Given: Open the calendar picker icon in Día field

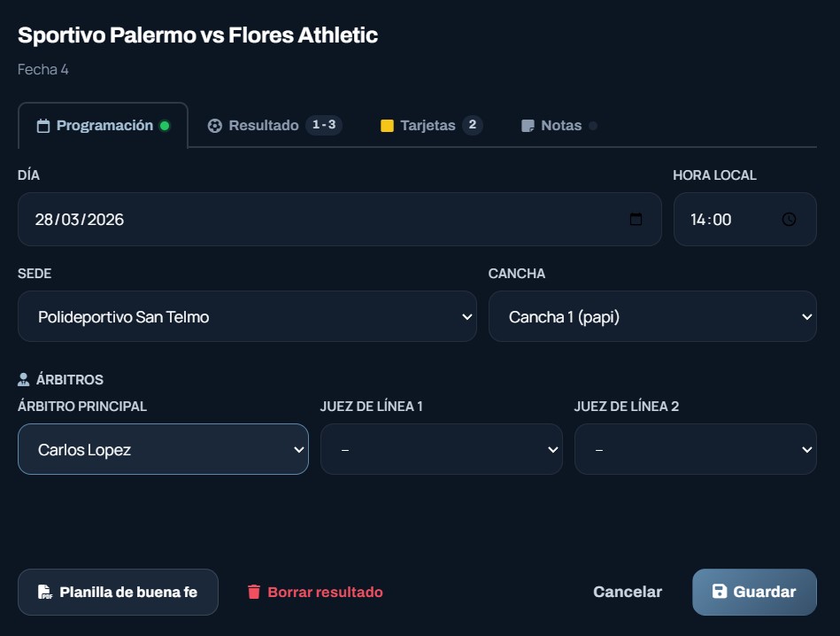Looking at the screenshot, I should click(x=636, y=220).
